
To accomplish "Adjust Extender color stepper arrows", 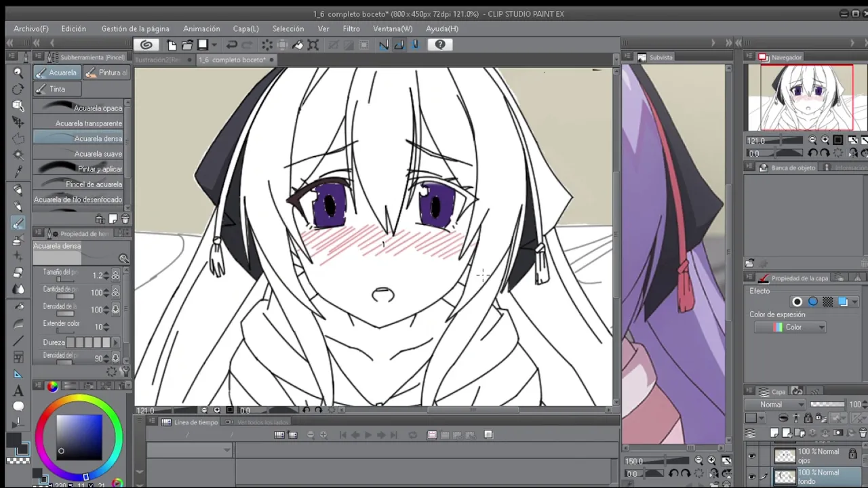I will pos(106,327).
